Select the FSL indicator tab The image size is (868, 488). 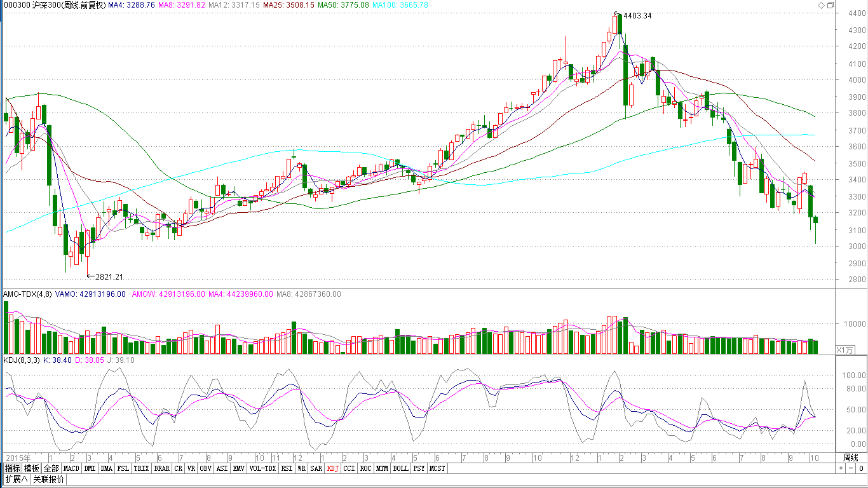click(123, 468)
